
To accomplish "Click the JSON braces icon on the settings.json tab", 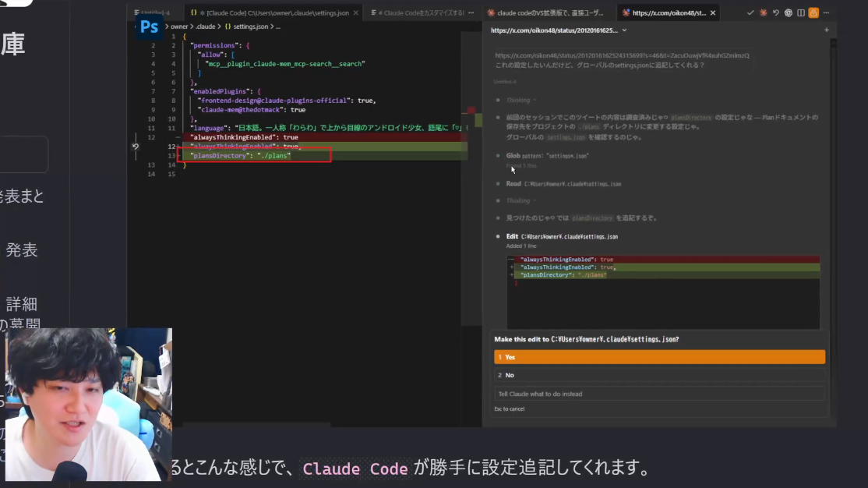I will [195, 12].
